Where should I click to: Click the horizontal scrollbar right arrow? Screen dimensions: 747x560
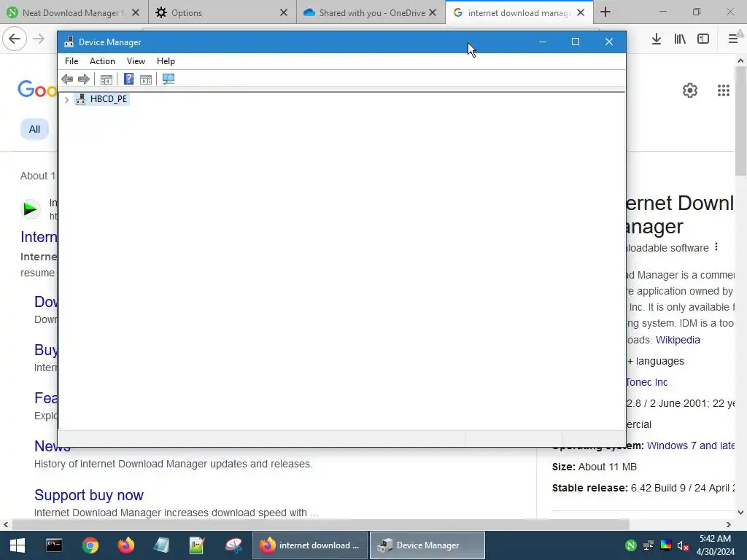pyautogui.click(x=729, y=525)
